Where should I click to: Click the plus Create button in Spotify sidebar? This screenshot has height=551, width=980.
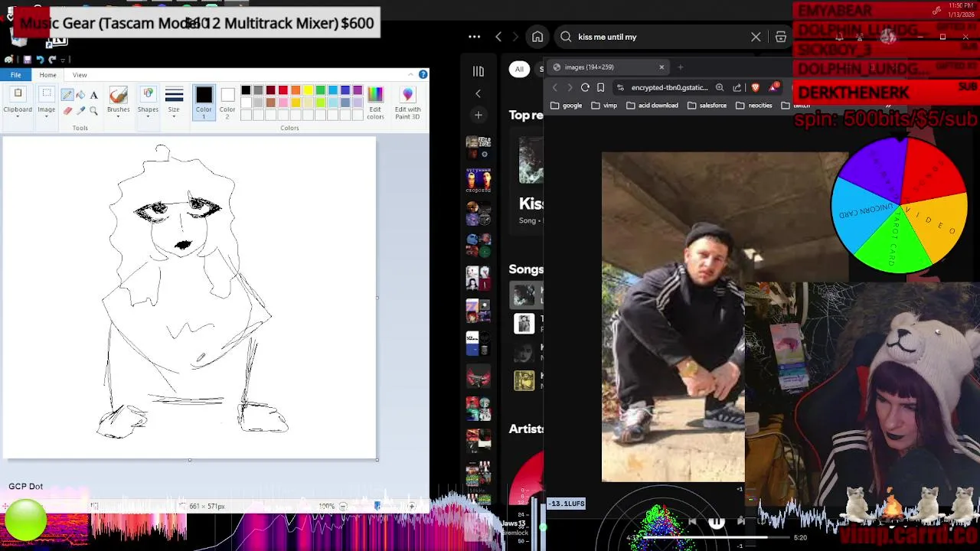tap(479, 115)
